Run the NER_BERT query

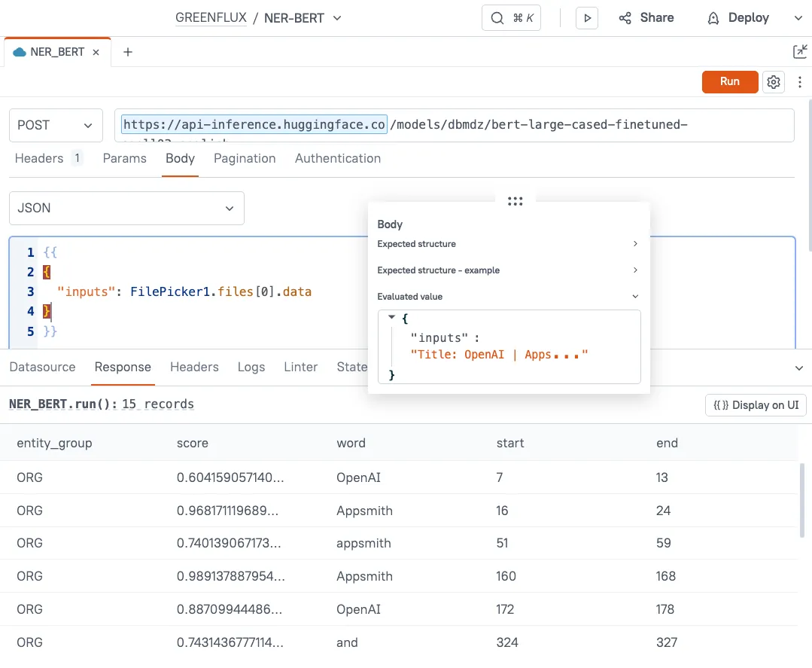pos(729,81)
